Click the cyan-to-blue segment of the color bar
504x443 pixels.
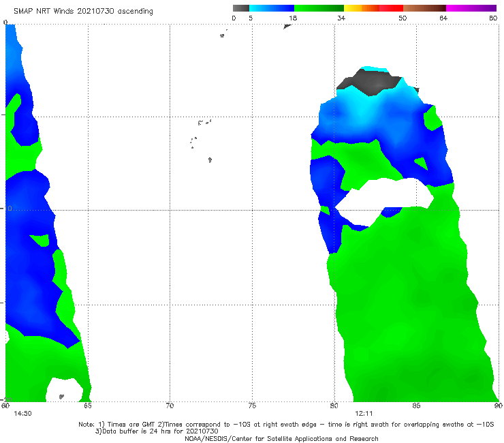(x=272, y=8)
